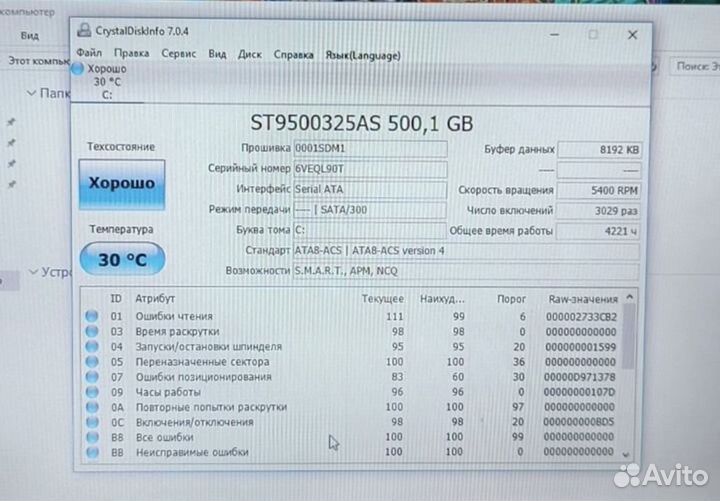Image resolution: width=720 pixels, height=501 pixels.
Task: Click raw value 00000D971378
Action: point(579,377)
